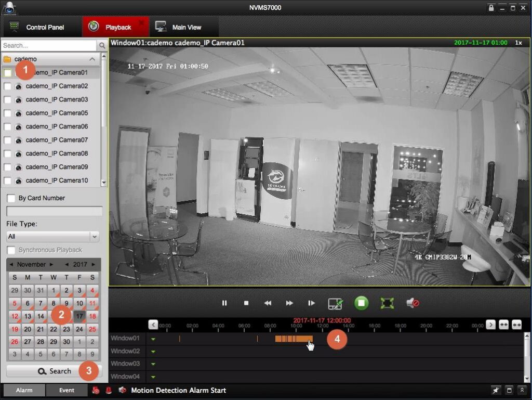Maximize the alarm panel via window icon
This screenshot has width=532, height=400.
[x=509, y=390]
